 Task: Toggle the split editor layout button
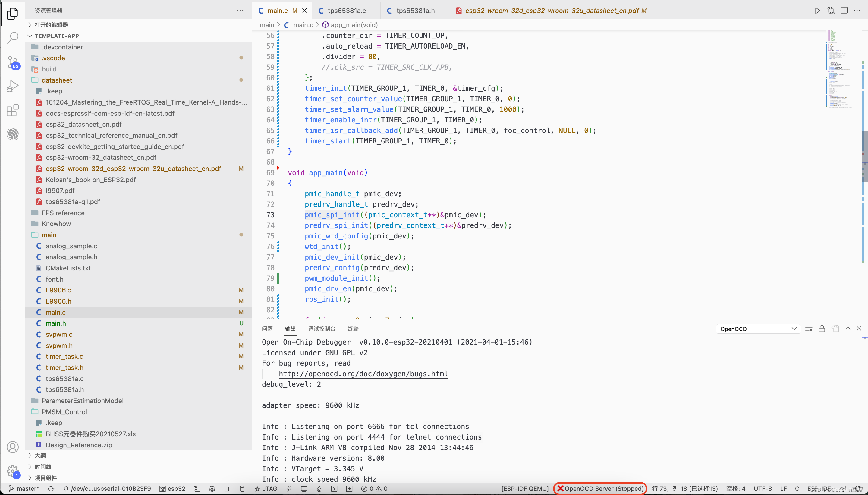844,11
